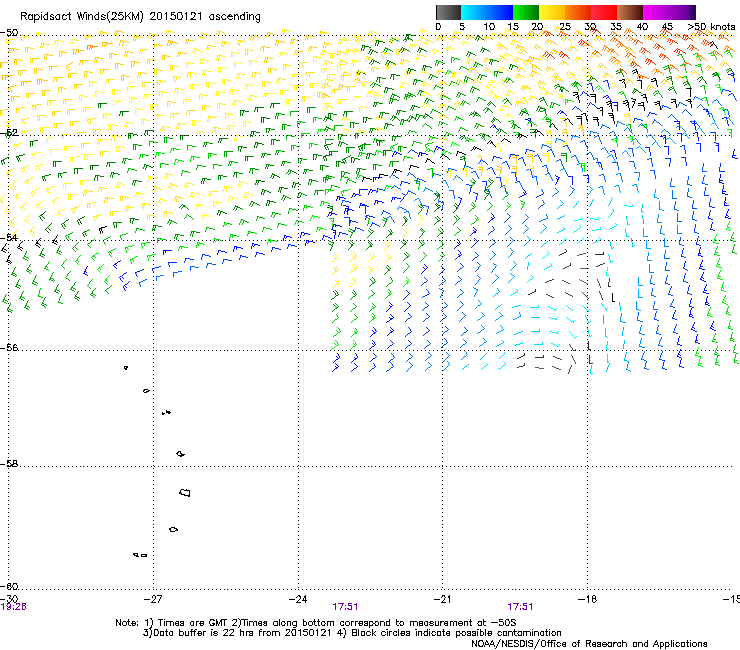This screenshot has height=650, width=740.
Task: Click the purple '17:51' time below -24
Action: 345,607
